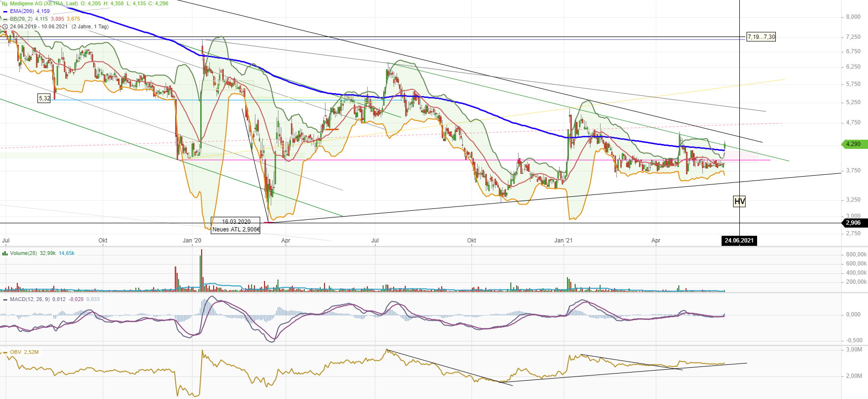
Task: Select the MACD(12, 26, 9) indicator label
Action: (x=30, y=299)
